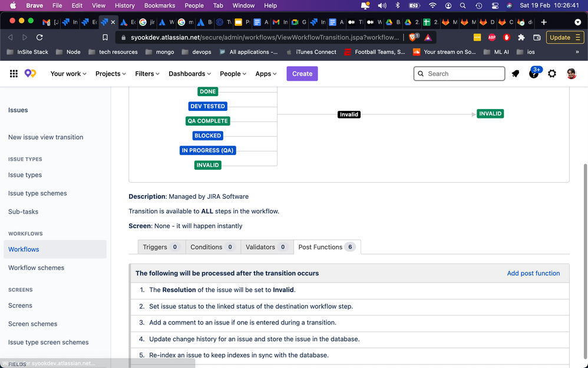This screenshot has width=588, height=368.
Task: Open a new browser tab with plus icon
Action: [544, 22]
